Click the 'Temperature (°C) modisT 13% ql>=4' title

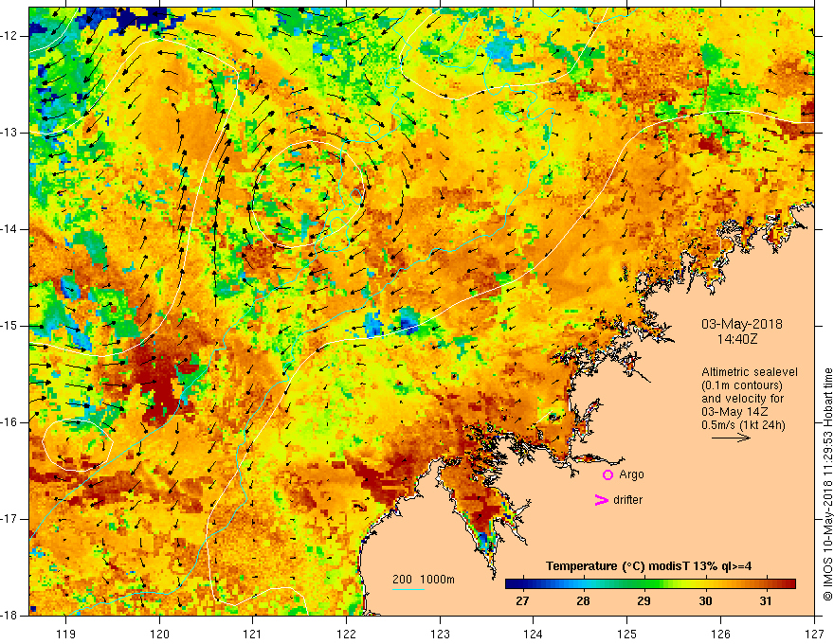pos(648,566)
